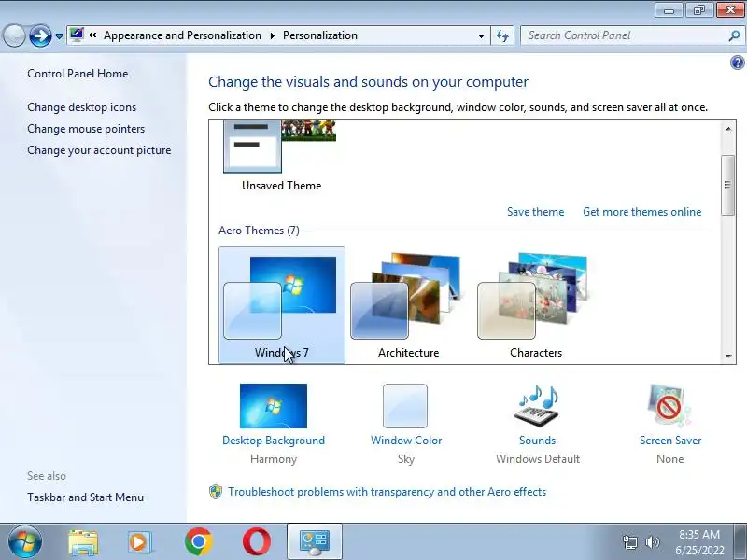The image size is (747, 560).
Task: Click the Sounds link text
Action: (537, 441)
